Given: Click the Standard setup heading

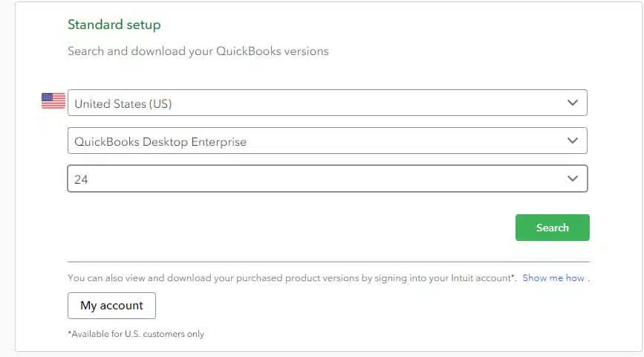Looking at the screenshot, I should coord(114,25).
